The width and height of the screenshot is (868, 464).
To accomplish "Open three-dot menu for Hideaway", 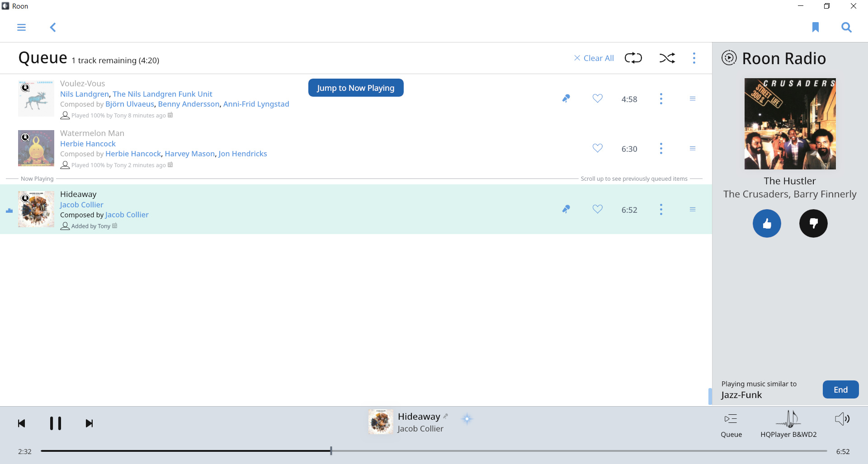I will [x=661, y=210].
